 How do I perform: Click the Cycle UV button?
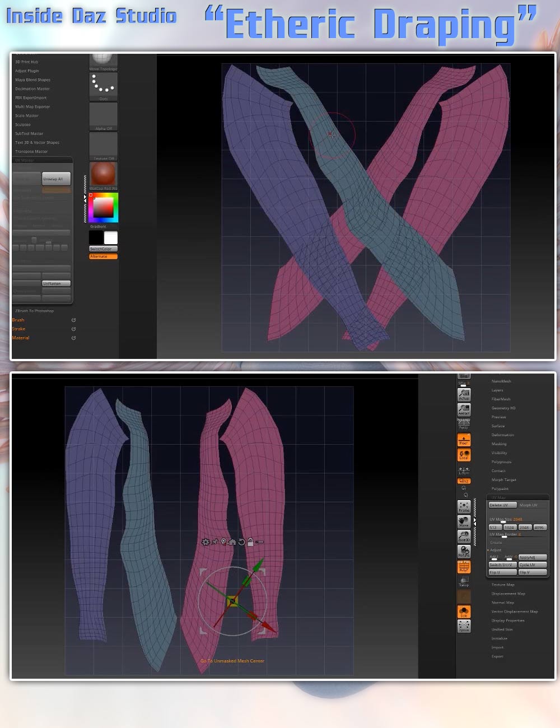533,564
